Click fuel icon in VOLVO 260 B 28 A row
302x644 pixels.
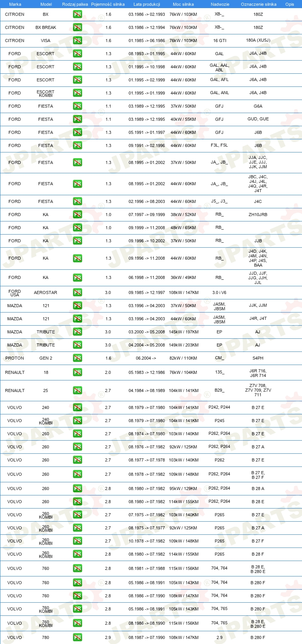pyautogui.click(x=77, y=488)
